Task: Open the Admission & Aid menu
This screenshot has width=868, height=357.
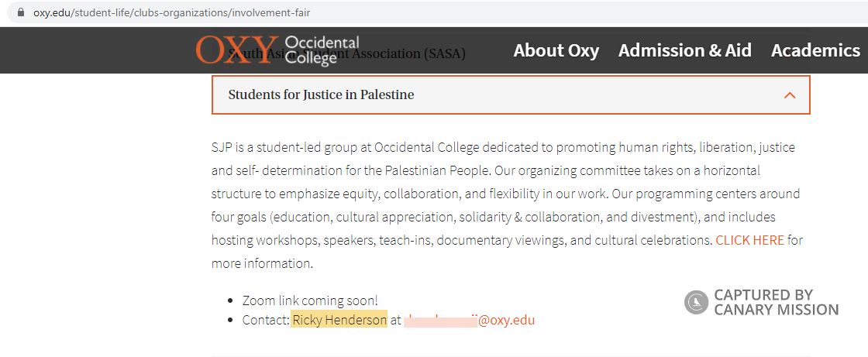Action: pos(684,50)
